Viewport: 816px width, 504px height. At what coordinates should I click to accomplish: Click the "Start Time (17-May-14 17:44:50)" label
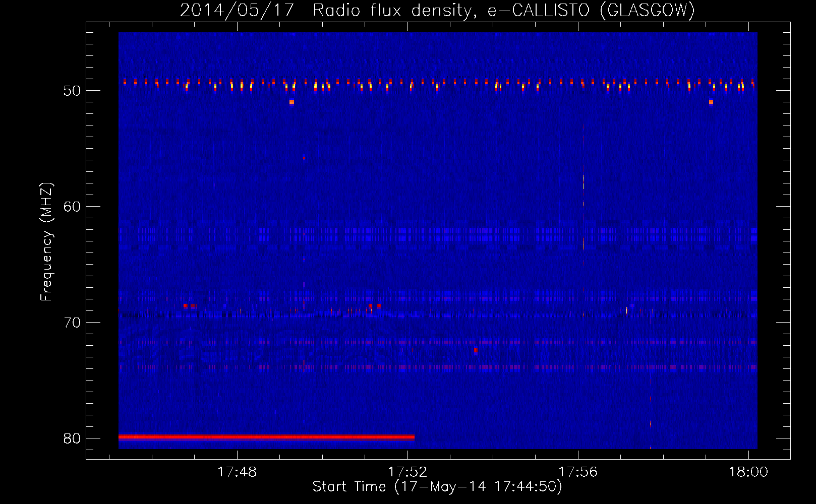tap(437, 487)
